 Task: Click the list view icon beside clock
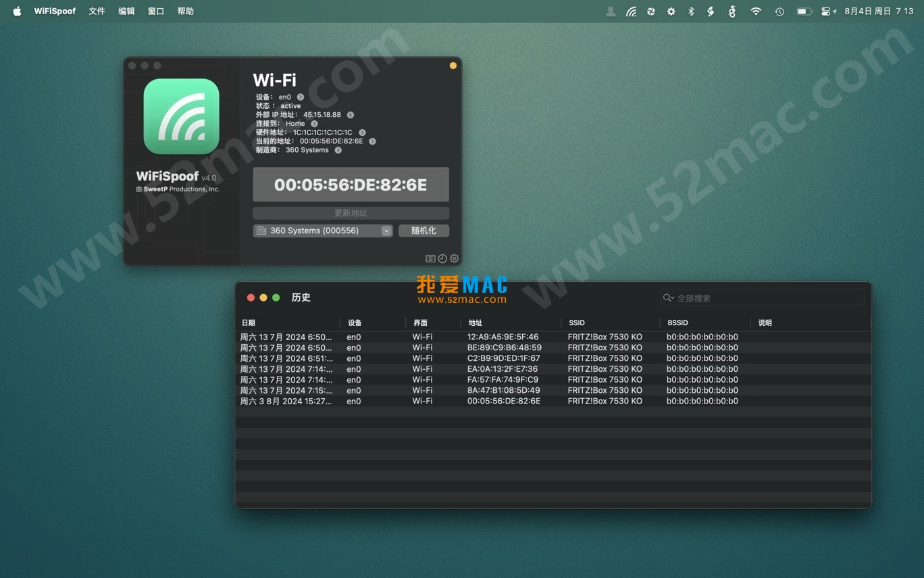click(430, 258)
